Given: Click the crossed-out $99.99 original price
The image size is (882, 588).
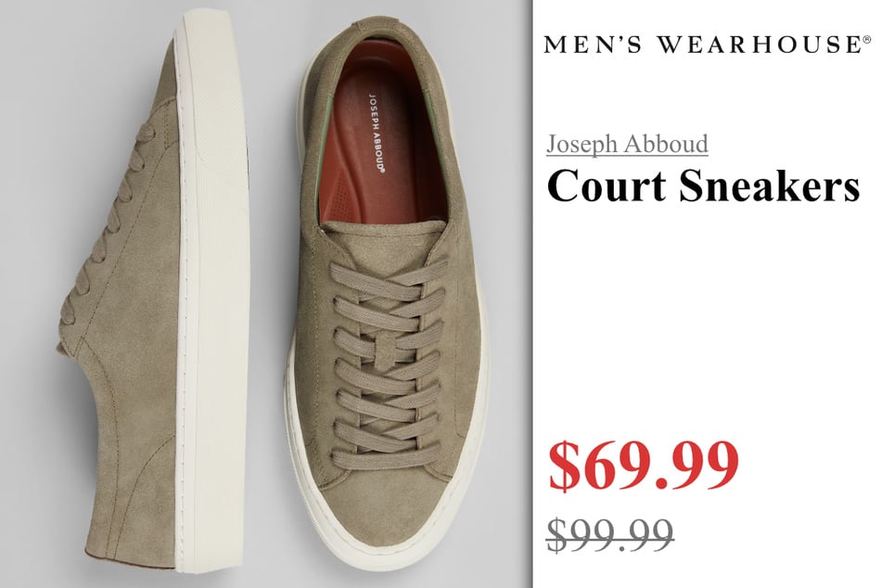Looking at the screenshot, I should click(610, 534).
